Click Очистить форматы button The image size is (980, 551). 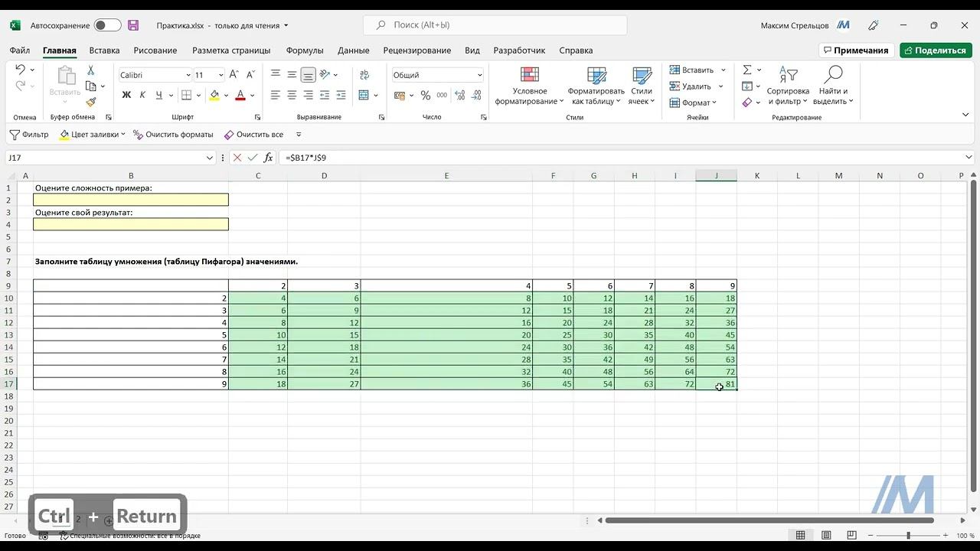(x=173, y=135)
